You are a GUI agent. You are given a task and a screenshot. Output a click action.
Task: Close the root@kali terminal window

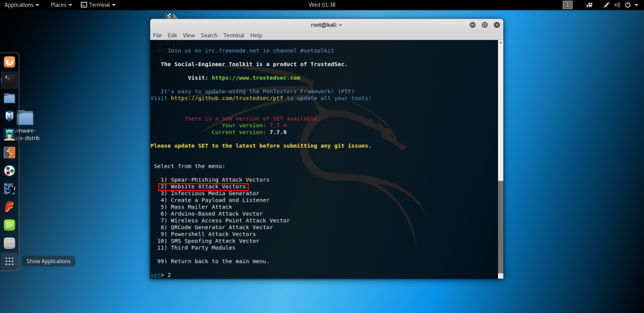pyautogui.click(x=497, y=25)
